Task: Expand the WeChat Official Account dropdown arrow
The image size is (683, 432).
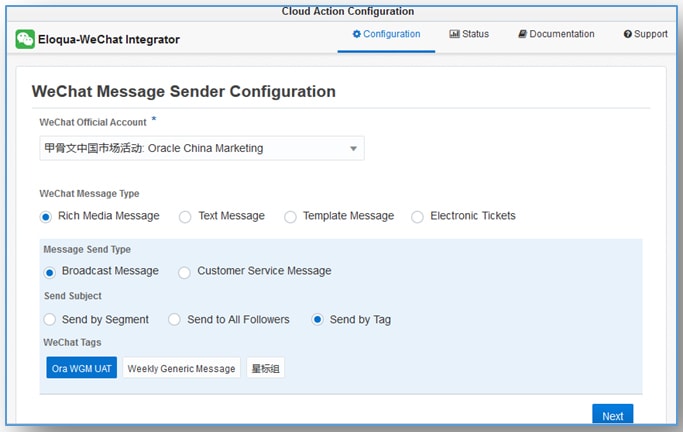Action: pos(353,149)
